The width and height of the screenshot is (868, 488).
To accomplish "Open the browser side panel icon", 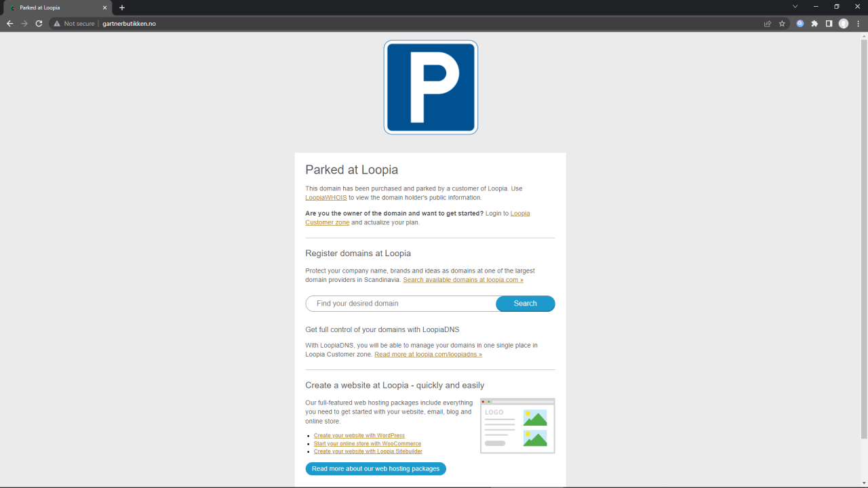I will click(x=829, y=23).
